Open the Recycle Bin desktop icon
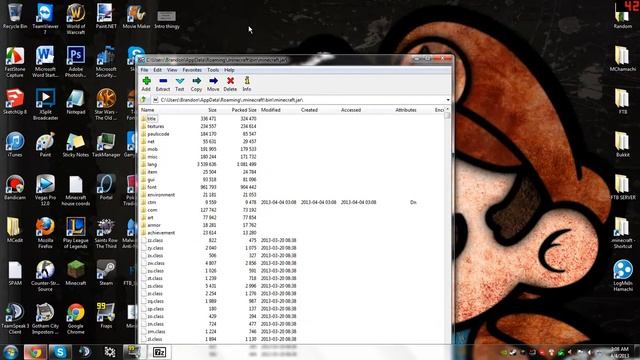 pyautogui.click(x=15, y=16)
